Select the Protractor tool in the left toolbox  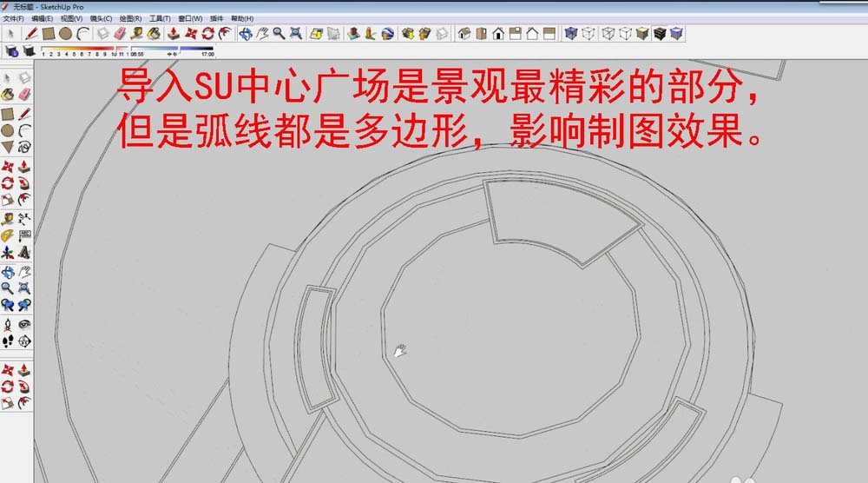8,235
